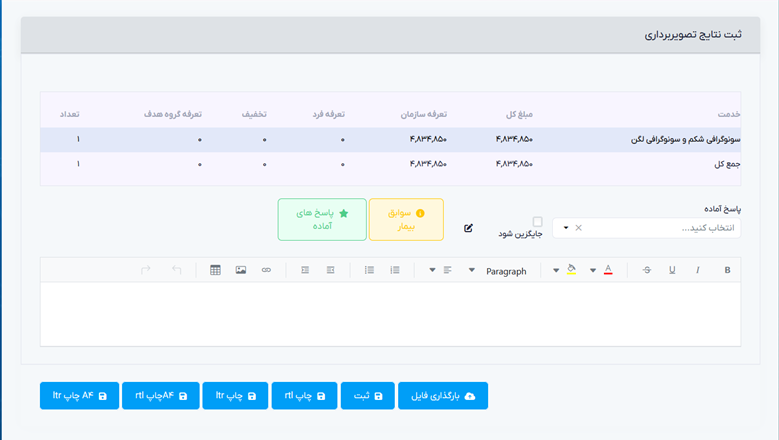Enable the جایگزین شود checkbox

537,221
